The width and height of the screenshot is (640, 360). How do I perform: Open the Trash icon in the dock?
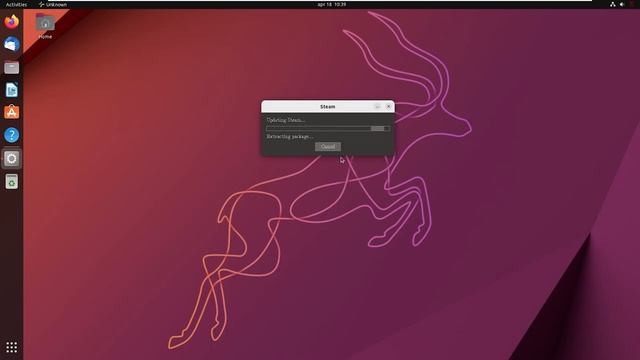click(11, 181)
